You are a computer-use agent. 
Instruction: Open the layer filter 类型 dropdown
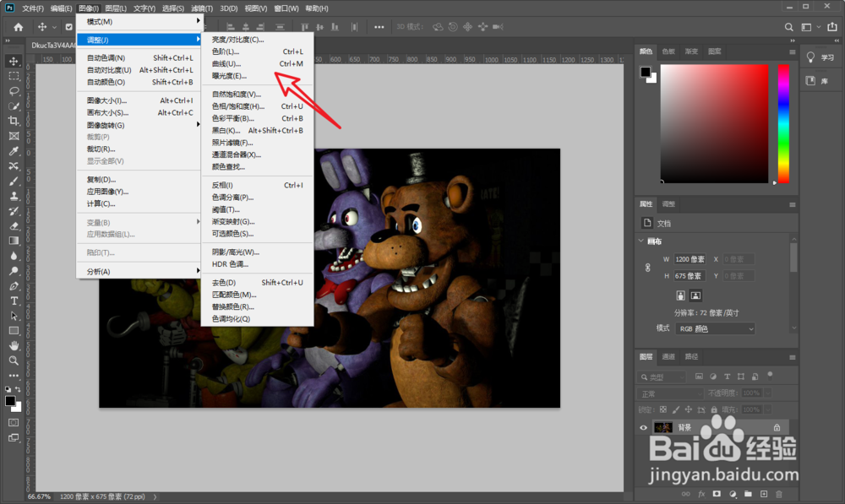(662, 377)
